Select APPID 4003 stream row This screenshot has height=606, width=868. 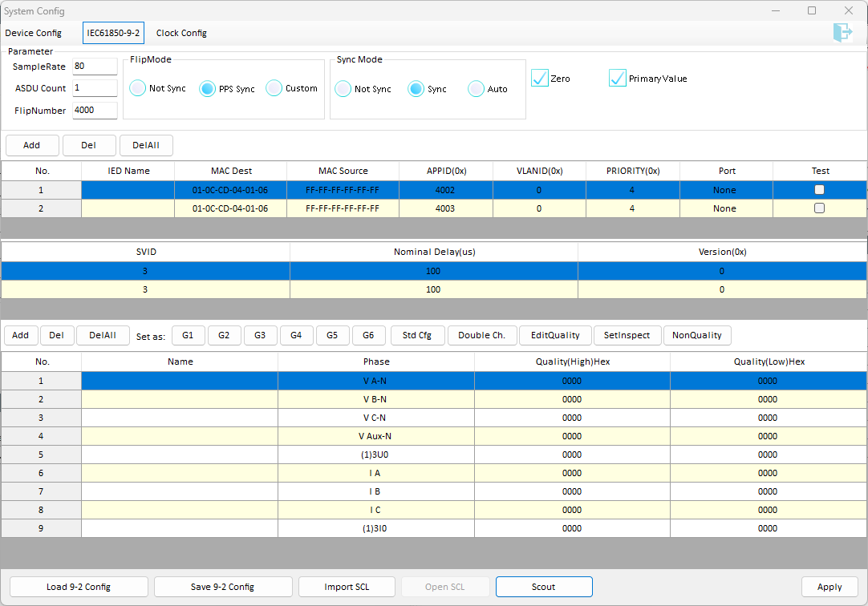tap(434, 208)
